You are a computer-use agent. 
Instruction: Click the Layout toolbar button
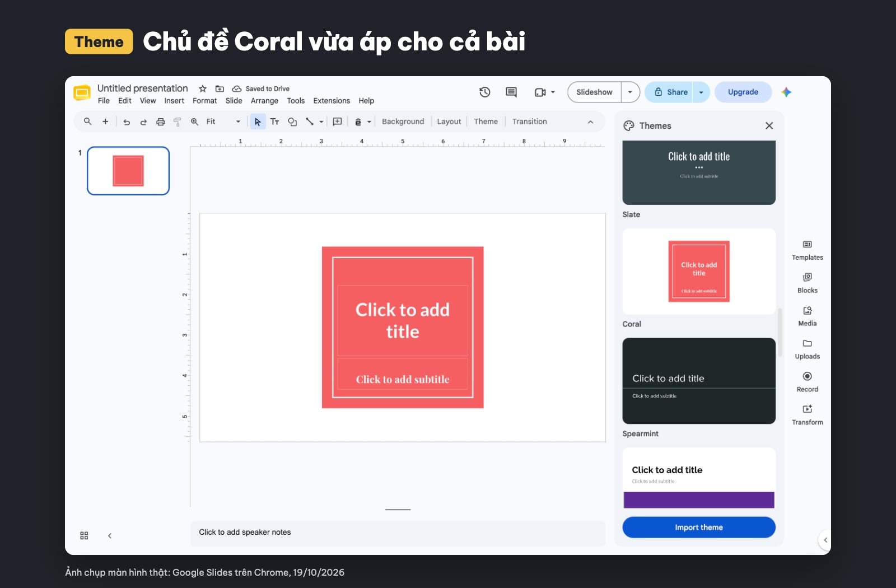point(449,122)
